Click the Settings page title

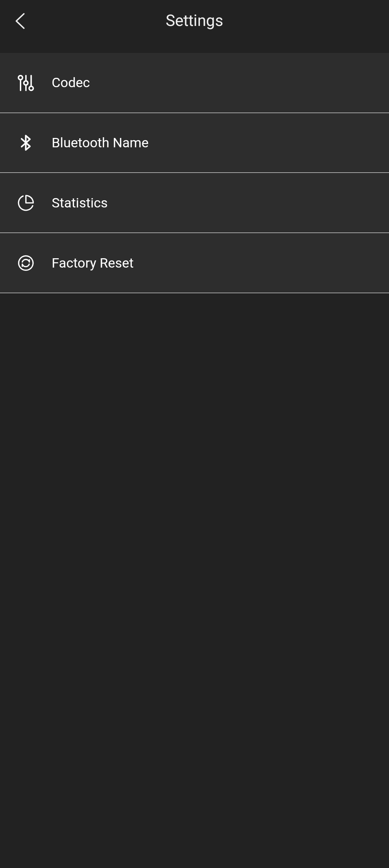tap(194, 21)
